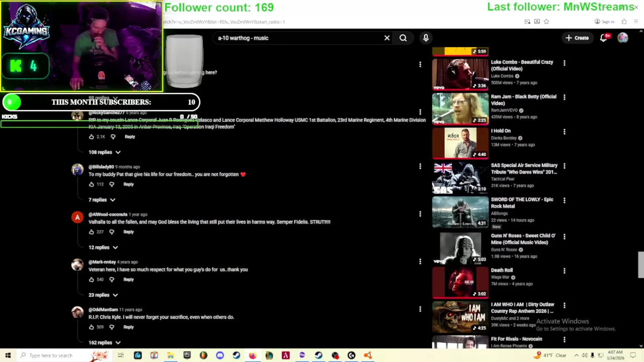This screenshot has width=644, height=362.
Task: Open options menu for @AlWood-coconuts comment
Action: (420, 214)
